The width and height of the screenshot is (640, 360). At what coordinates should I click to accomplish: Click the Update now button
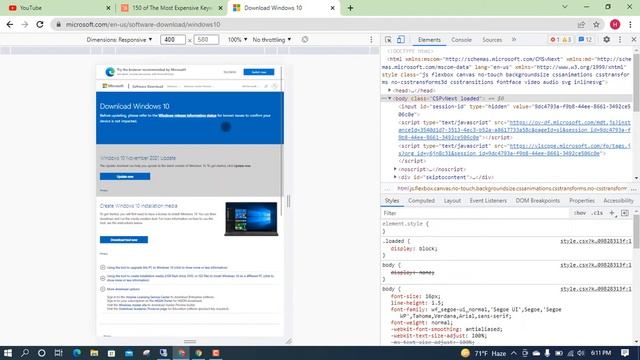point(125,176)
